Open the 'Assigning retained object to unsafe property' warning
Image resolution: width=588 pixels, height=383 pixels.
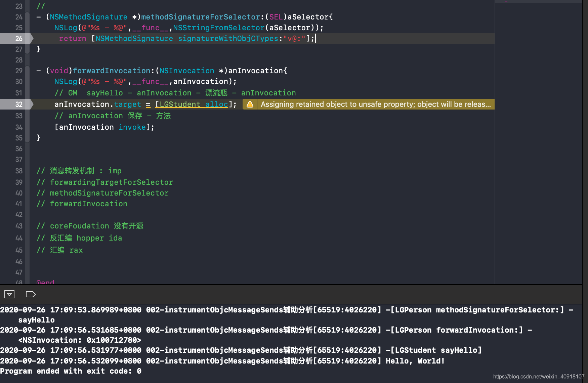pos(376,104)
